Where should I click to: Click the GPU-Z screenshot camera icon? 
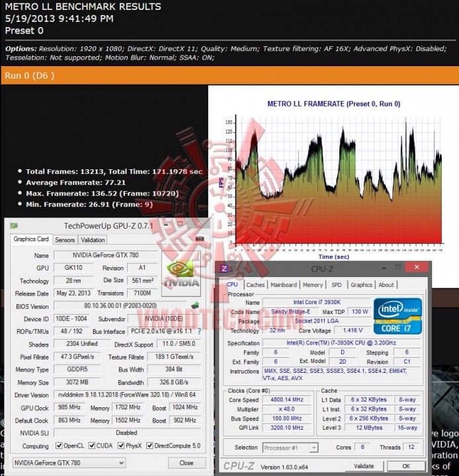[200, 239]
